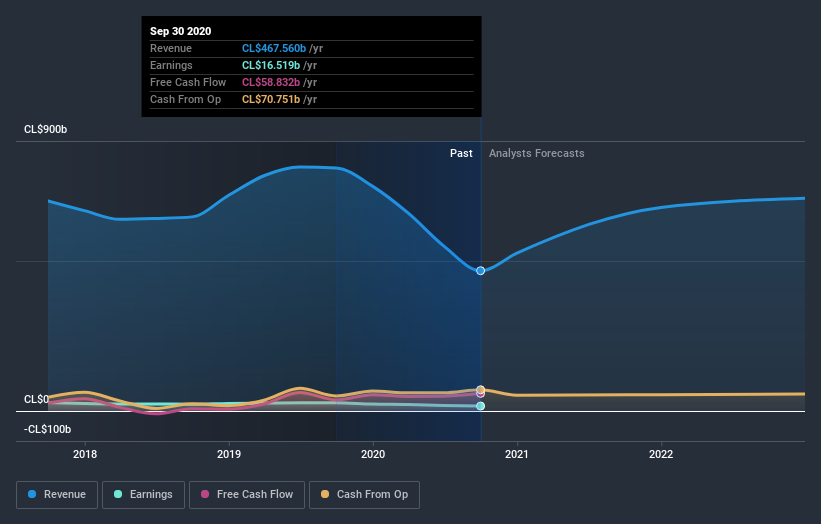
Task: Click the Free Cash Flow label in tooltip
Action: (188, 82)
